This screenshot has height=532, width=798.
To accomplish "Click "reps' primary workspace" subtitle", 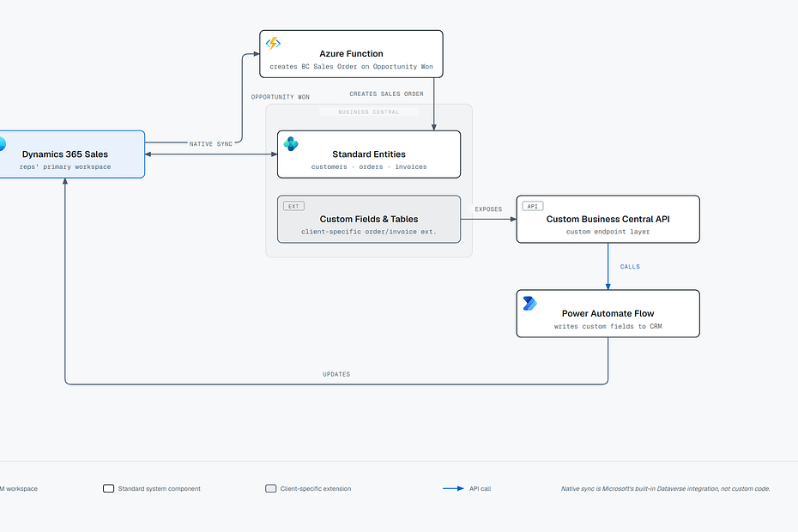I will click(65, 167).
